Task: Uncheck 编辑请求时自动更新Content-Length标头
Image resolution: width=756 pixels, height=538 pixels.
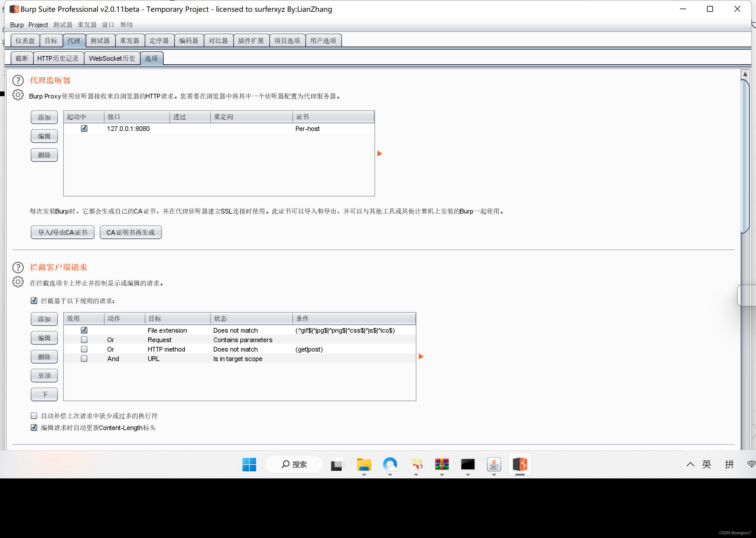Action: coord(33,427)
